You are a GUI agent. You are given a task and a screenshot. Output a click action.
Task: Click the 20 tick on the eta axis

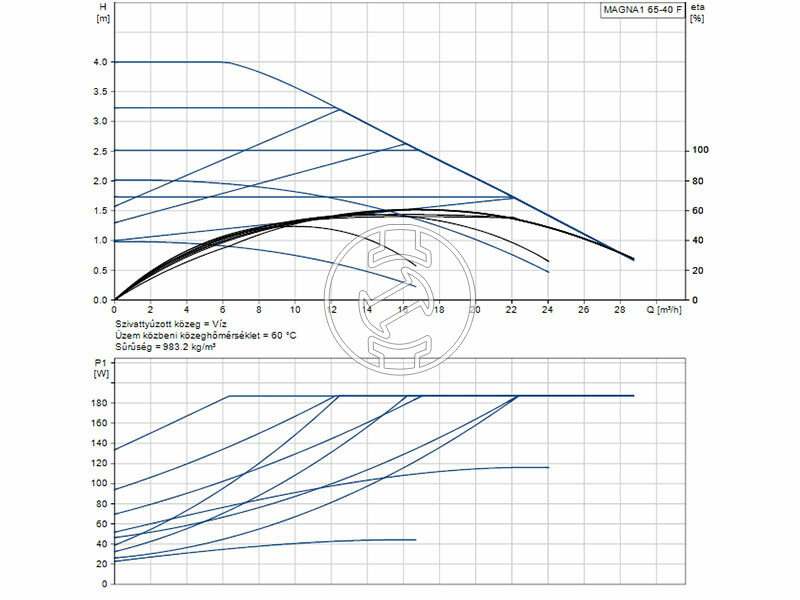698,270
